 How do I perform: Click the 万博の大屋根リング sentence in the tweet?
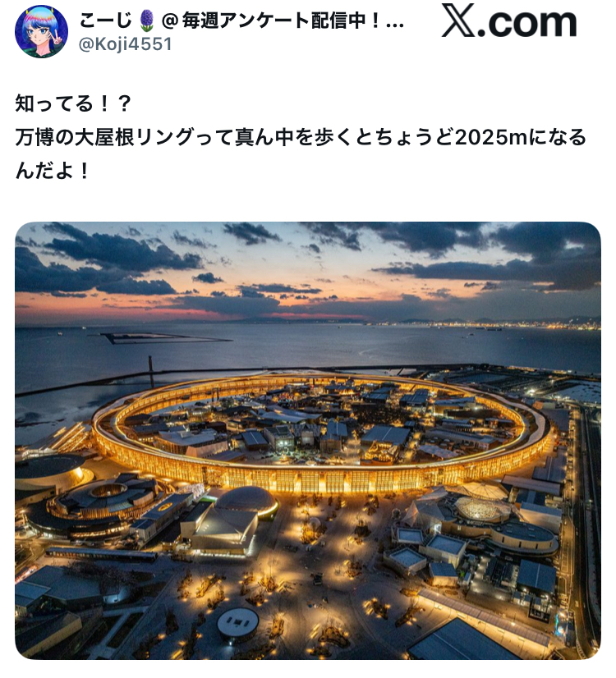(x=301, y=137)
